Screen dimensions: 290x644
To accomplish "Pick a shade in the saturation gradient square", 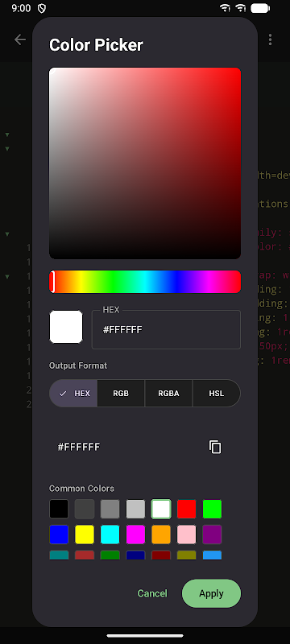I will pyautogui.click(x=145, y=163).
